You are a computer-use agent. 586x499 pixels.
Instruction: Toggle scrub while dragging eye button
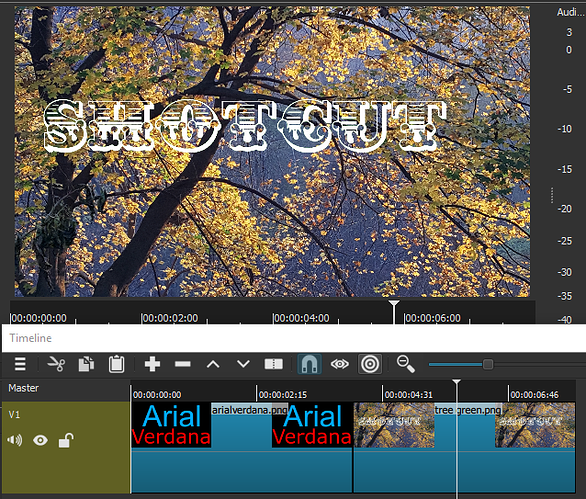[340, 364]
